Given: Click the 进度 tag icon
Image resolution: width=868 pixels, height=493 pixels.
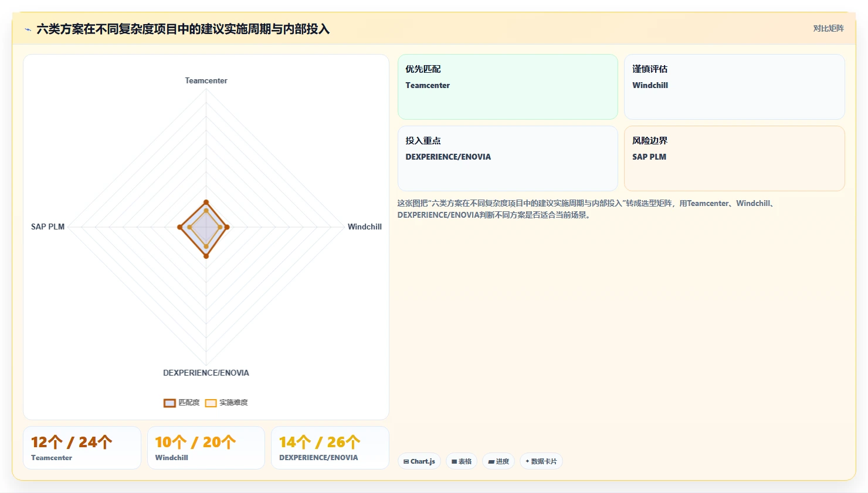Looking at the screenshot, I should (x=491, y=462).
